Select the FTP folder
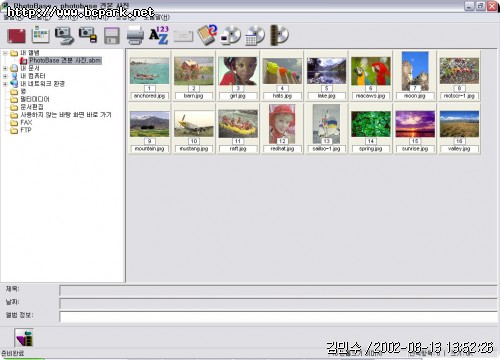Screen dimensions: 500x360 (x=26, y=130)
